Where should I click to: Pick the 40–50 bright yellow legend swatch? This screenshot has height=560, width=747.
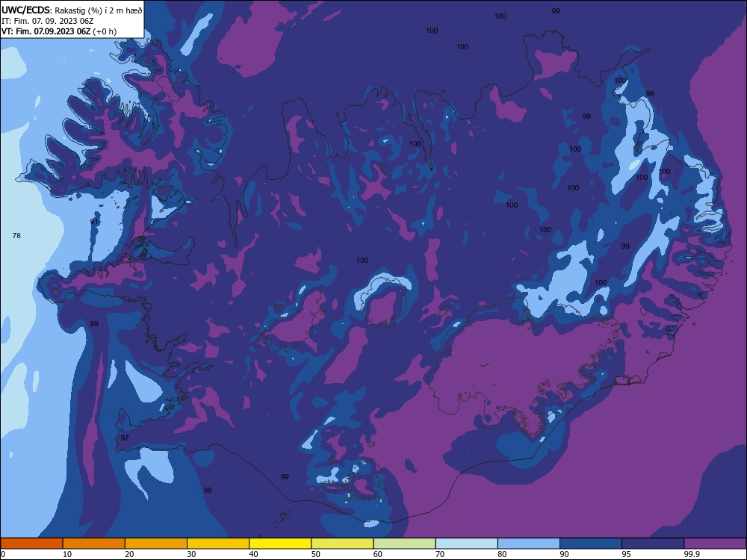(280, 544)
